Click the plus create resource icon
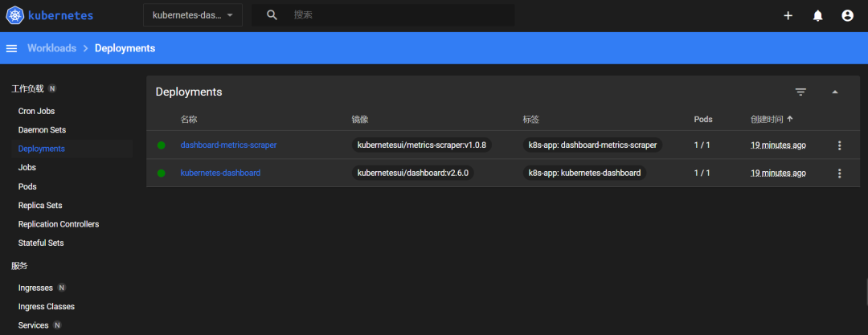 point(788,15)
